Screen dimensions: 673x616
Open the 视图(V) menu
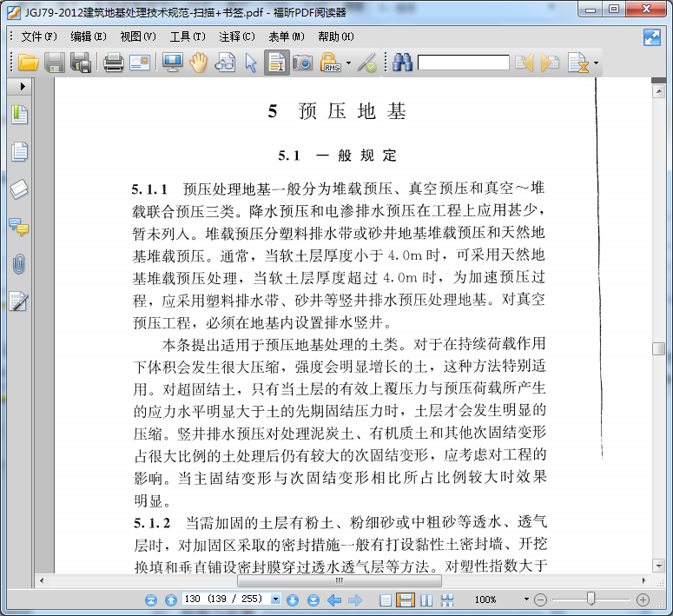[138, 37]
